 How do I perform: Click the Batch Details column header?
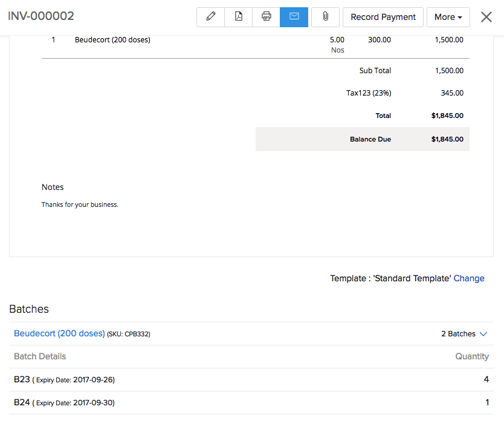[39, 356]
